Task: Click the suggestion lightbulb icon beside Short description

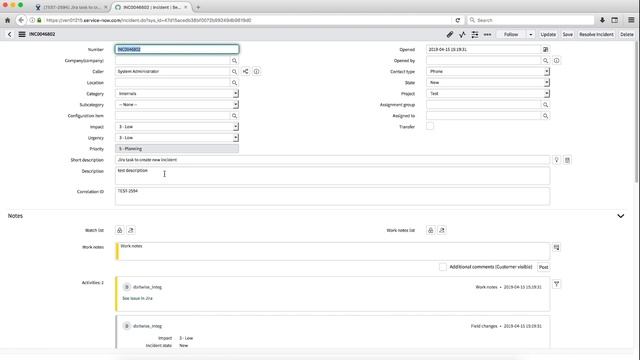Action: point(556,160)
